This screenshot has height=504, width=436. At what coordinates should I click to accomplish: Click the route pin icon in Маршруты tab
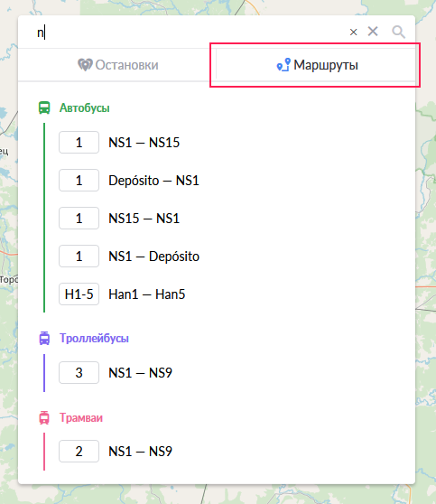pyautogui.click(x=283, y=65)
